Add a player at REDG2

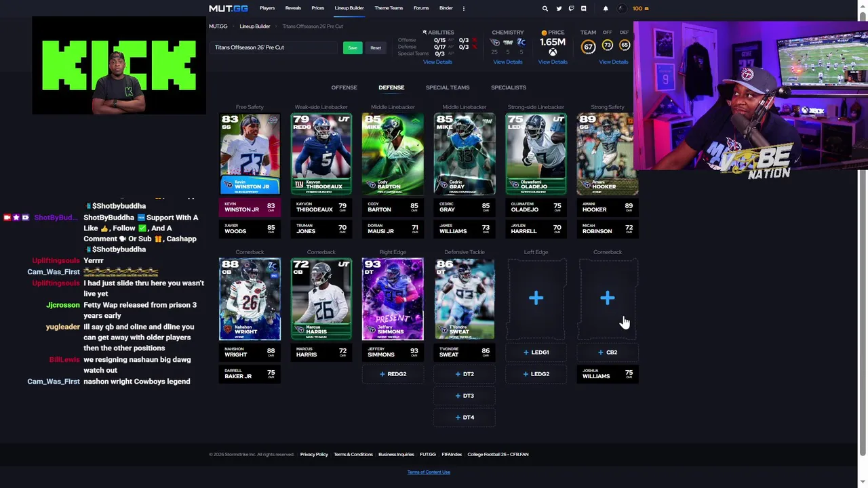coord(393,374)
